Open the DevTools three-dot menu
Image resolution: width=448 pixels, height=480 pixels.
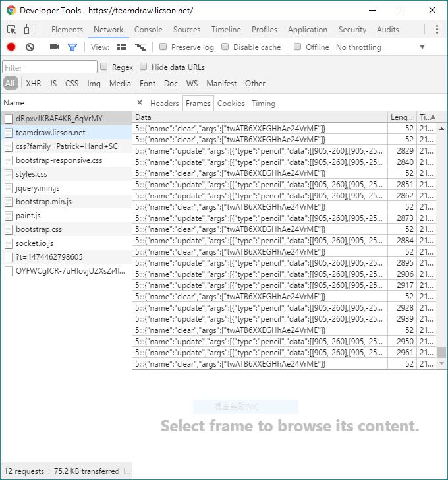tap(437, 30)
